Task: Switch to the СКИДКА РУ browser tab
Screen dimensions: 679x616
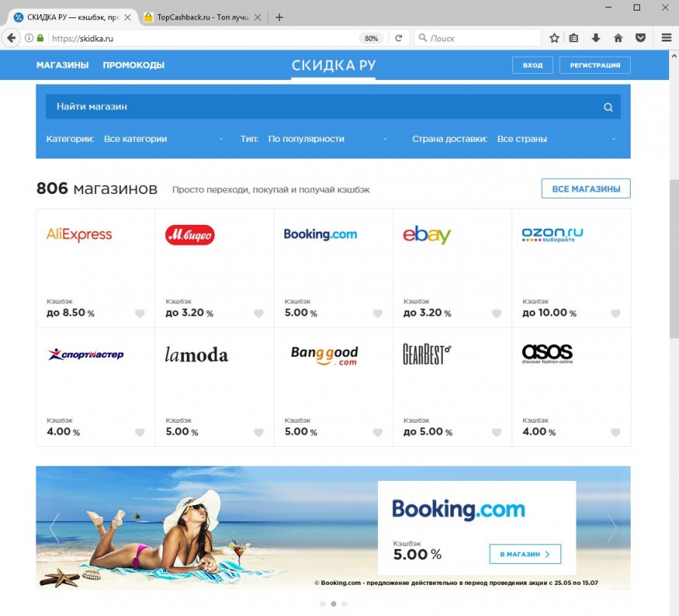Action: coord(72,17)
